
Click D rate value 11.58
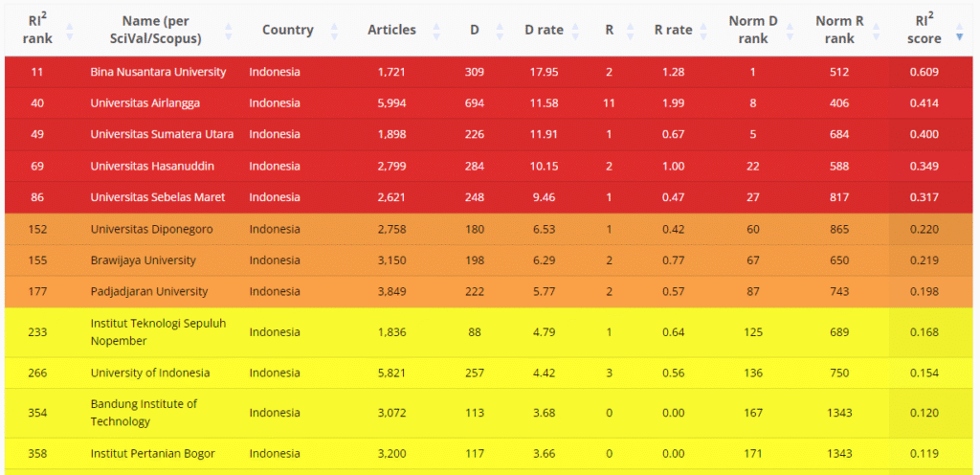click(x=544, y=103)
